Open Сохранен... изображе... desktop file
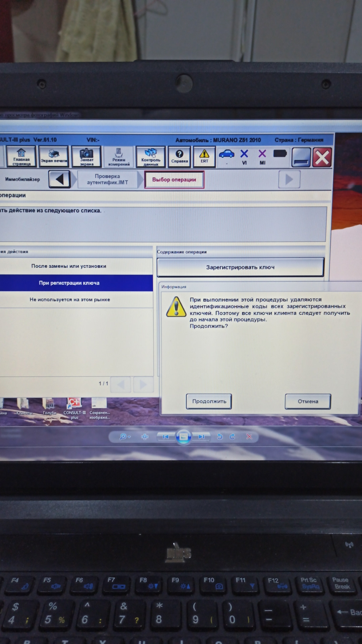 [100, 409]
